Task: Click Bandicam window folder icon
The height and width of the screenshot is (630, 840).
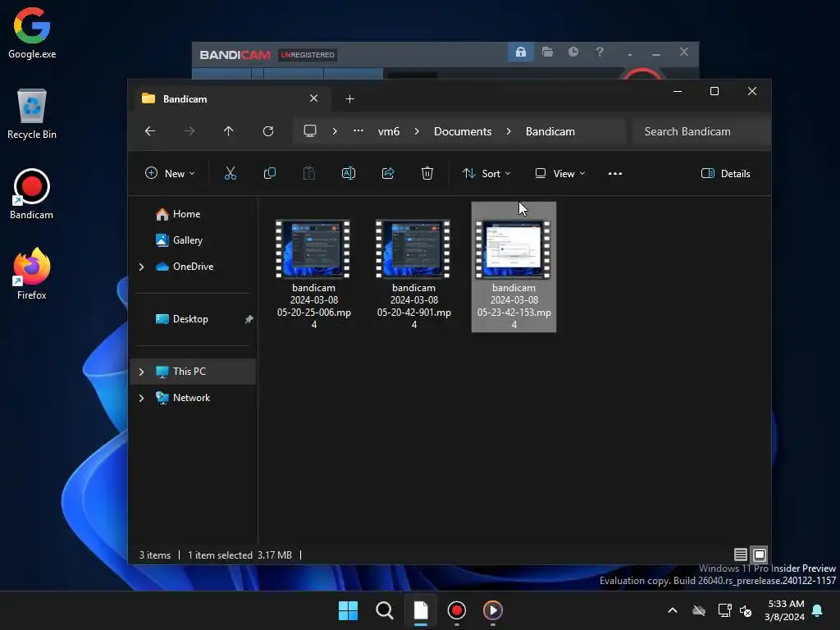Action: 547,52
